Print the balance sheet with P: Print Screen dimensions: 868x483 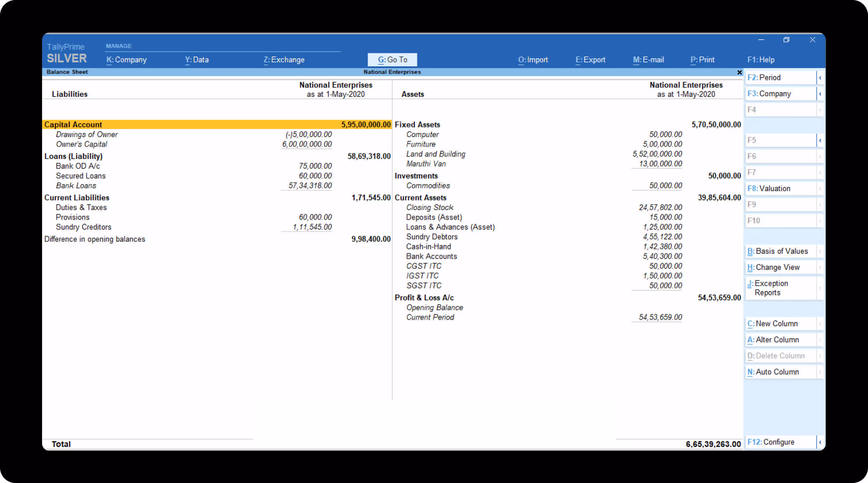[703, 59]
